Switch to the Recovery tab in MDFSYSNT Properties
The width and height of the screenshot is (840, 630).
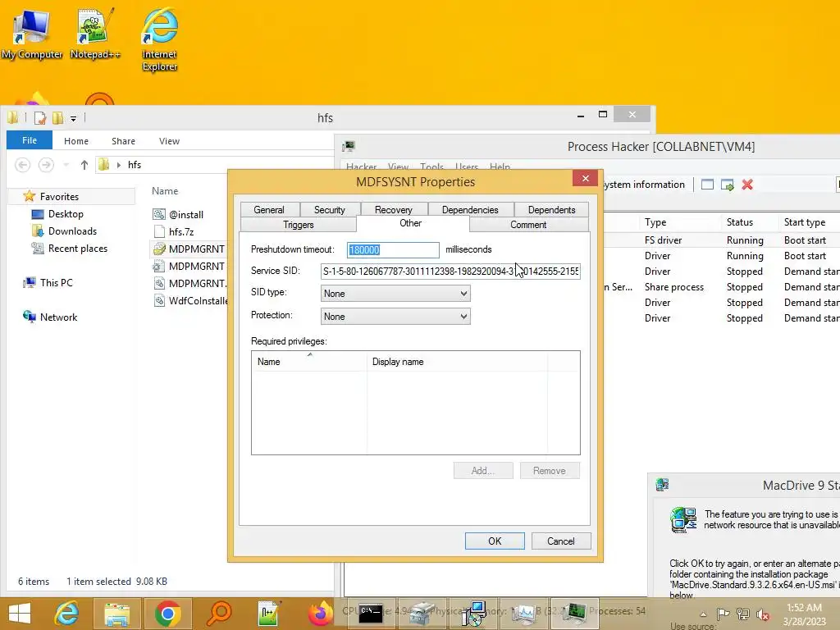click(394, 209)
